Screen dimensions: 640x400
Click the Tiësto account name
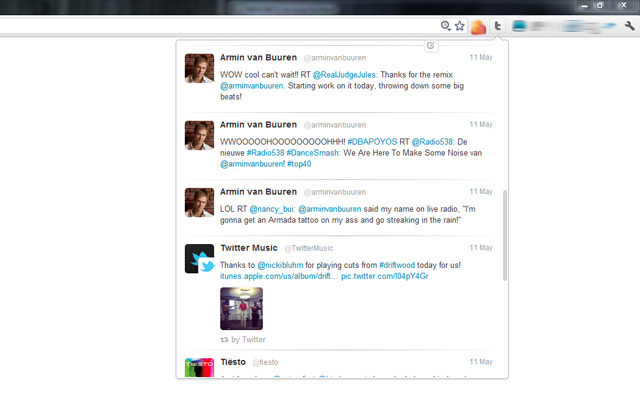pyautogui.click(x=233, y=362)
